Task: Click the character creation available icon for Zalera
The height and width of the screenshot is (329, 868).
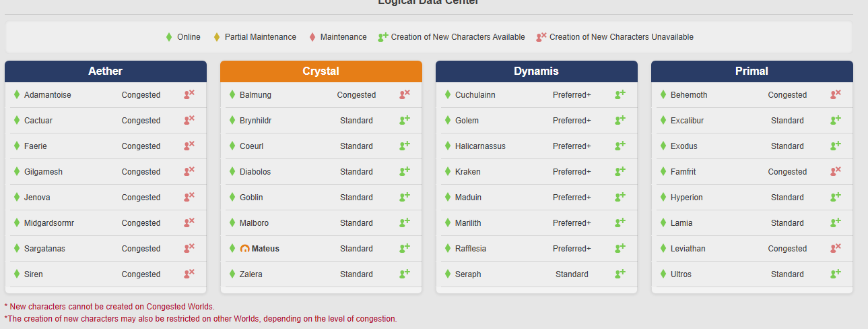Action: [x=405, y=274]
